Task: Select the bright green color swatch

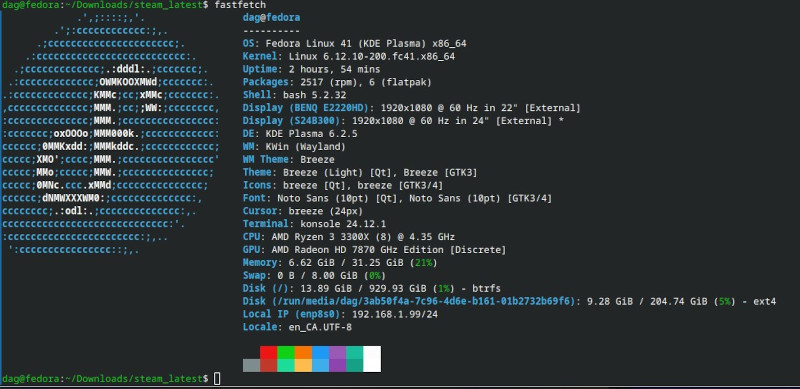Action: pyautogui.click(x=286, y=352)
